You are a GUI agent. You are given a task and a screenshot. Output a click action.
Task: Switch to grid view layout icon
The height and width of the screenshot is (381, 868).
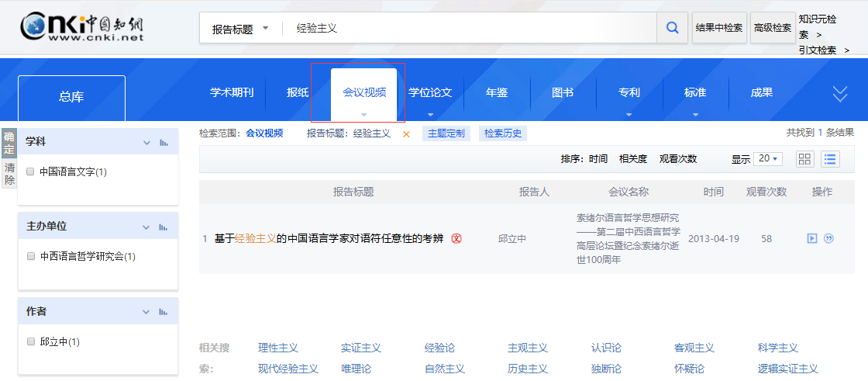point(804,159)
